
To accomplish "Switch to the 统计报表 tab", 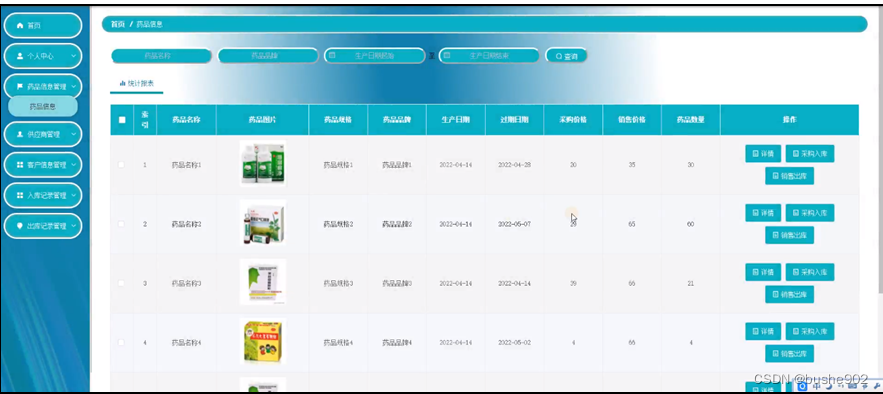I will click(137, 83).
